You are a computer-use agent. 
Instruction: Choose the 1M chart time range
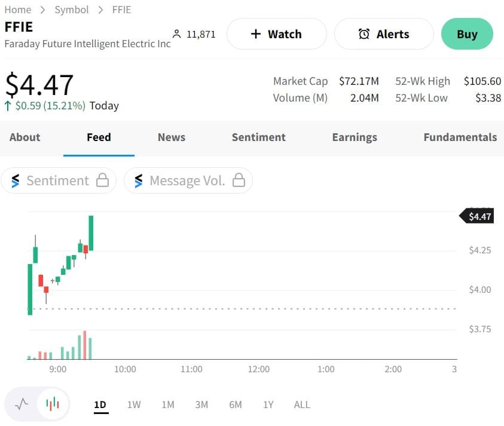click(168, 405)
